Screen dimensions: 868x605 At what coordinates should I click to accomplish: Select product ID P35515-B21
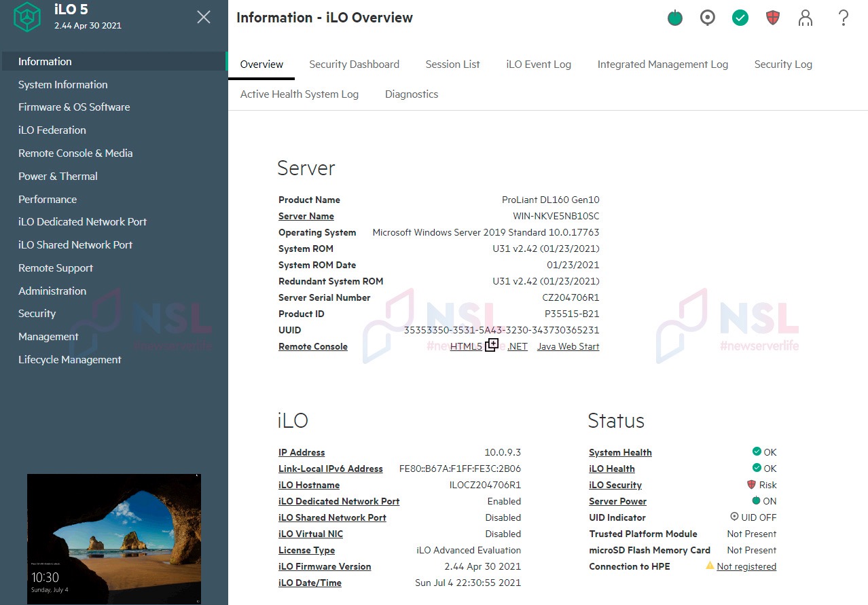[x=572, y=314]
